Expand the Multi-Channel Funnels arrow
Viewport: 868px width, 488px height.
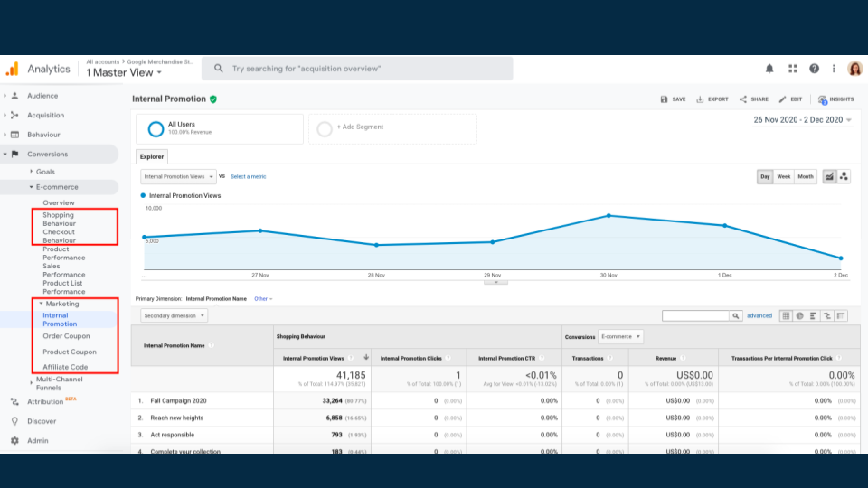pyautogui.click(x=31, y=383)
